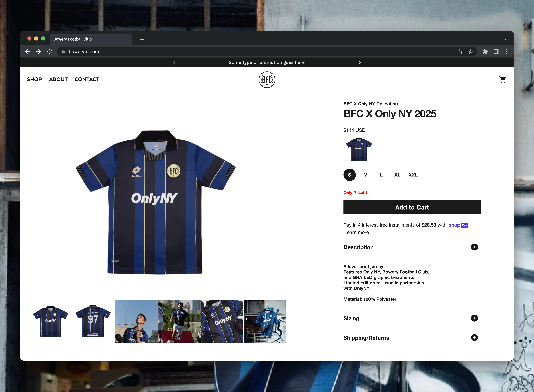The height and width of the screenshot is (392, 534).
Task: Reload the page
Action: click(x=50, y=52)
